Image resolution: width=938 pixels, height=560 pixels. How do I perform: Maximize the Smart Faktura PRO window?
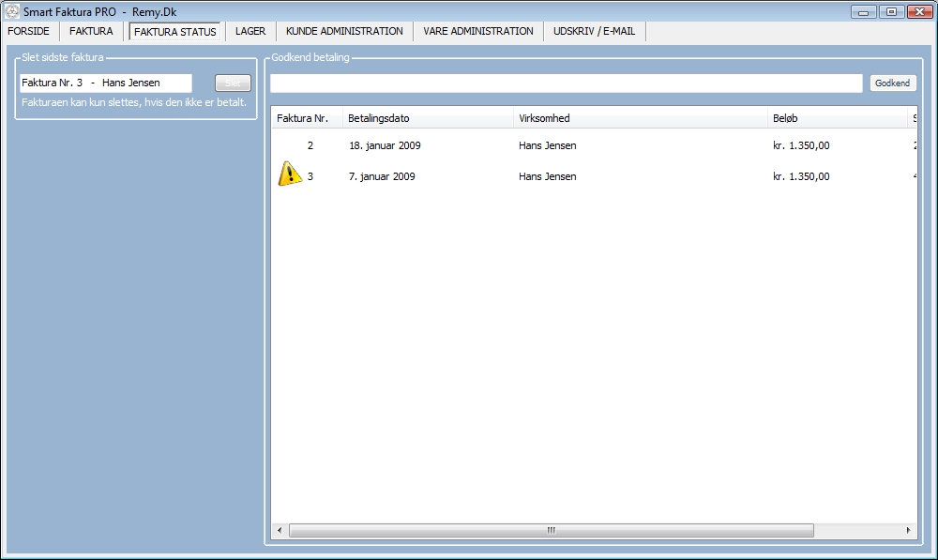(891, 11)
